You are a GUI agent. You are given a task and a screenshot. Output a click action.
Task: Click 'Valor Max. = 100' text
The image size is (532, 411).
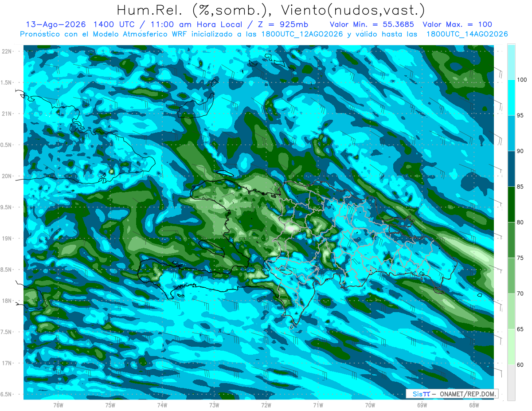click(457, 24)
